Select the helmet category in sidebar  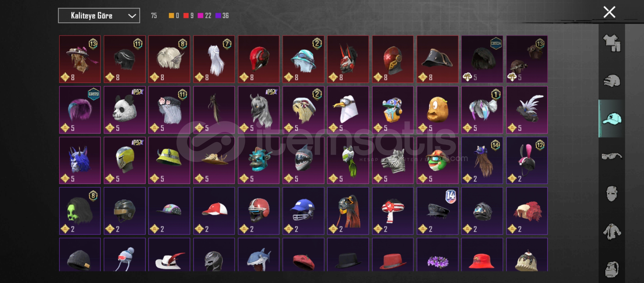tap(612, 81)
